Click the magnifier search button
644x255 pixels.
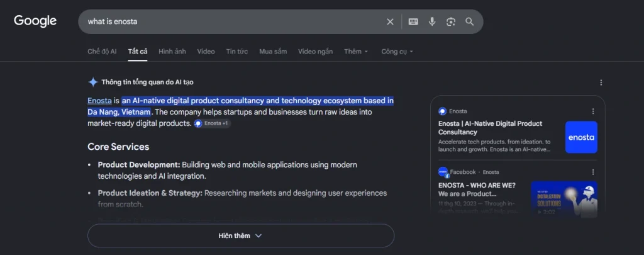click(469, 22)
